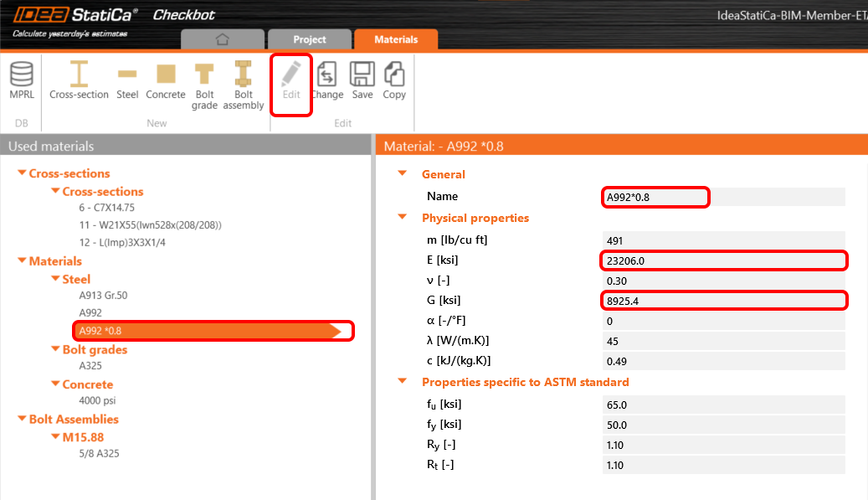The height and width of the screenshot is (500, 868).
Task: Select bolt grade A325
Action: click(90, 366)
